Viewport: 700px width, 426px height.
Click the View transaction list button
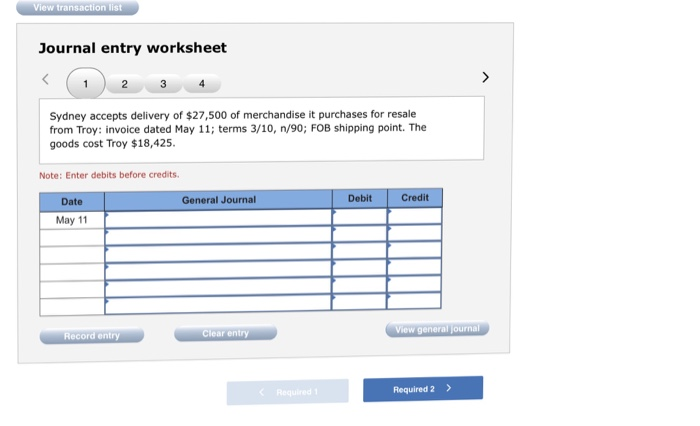(77, 8)
